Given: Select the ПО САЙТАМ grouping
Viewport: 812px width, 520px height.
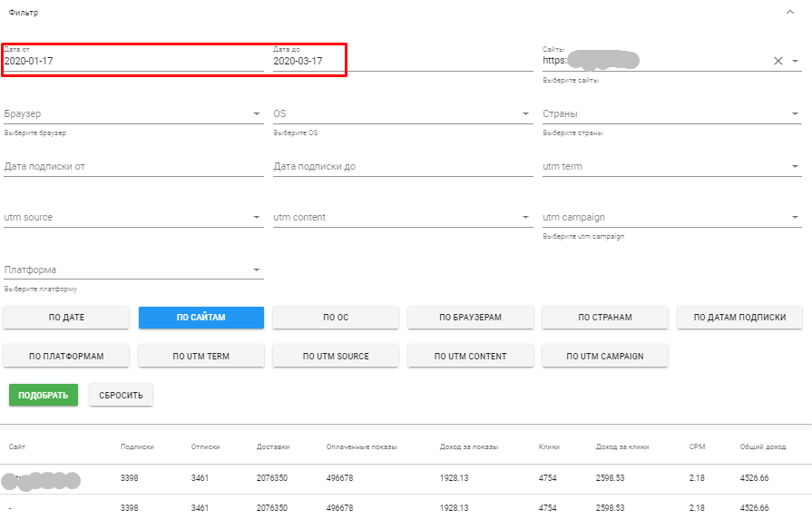Looking at the screenshot, I should pyautogui.click(x=201, y=318).
